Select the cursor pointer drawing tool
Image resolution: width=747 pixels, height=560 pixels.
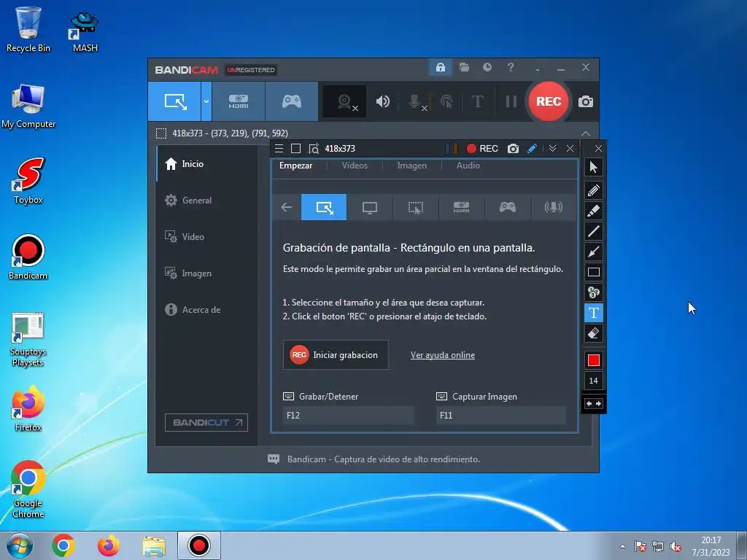pyautogui.click(x=594, y=167)
